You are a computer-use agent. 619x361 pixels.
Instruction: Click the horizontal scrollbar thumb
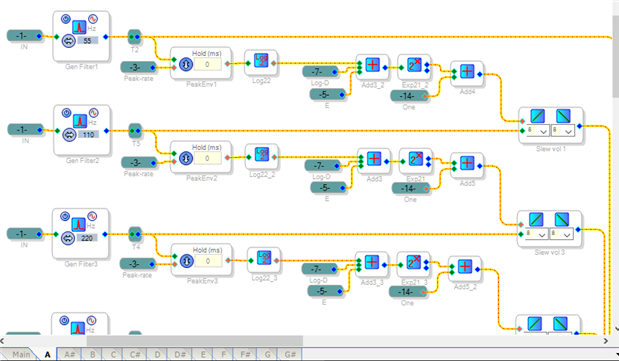[195, 341]
